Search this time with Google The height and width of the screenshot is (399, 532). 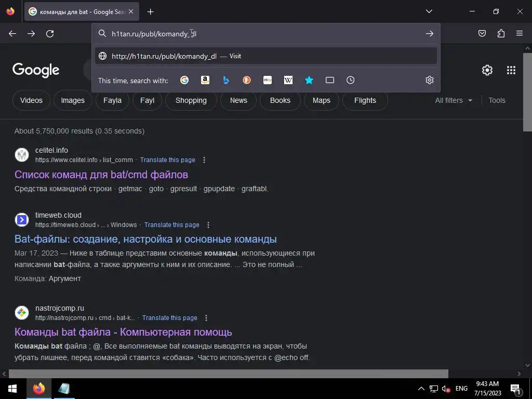tap(184, 80)
